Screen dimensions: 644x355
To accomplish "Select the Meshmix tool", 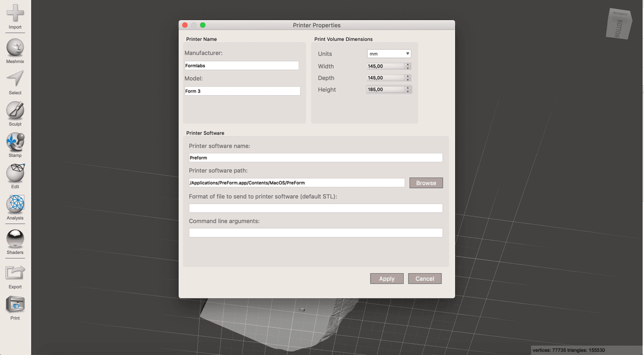I will [x=15, y=48].
